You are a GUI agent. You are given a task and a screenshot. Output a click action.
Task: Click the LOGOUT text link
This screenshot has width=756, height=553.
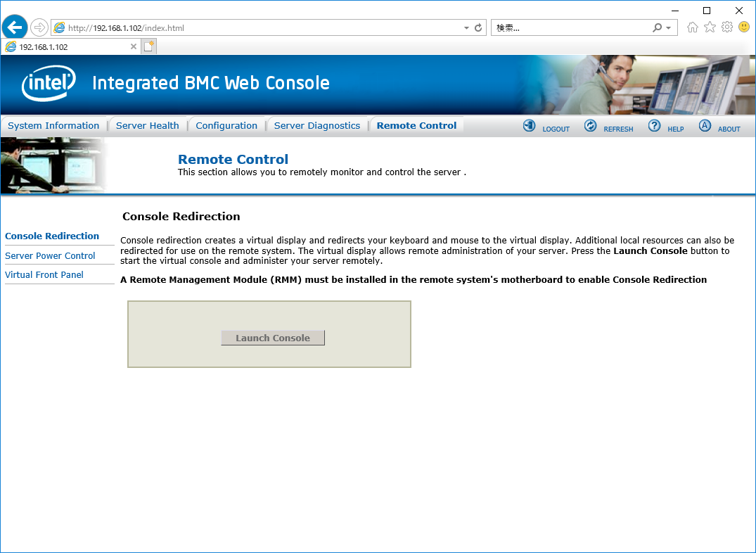pyautogui.click(x=556, y=129)
